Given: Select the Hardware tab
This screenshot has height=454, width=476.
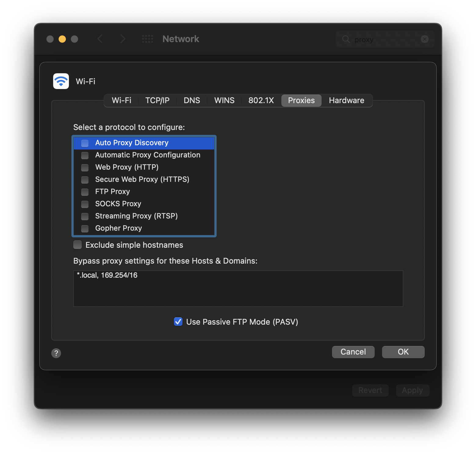Looking at the screenshot, I should point(346,100).
